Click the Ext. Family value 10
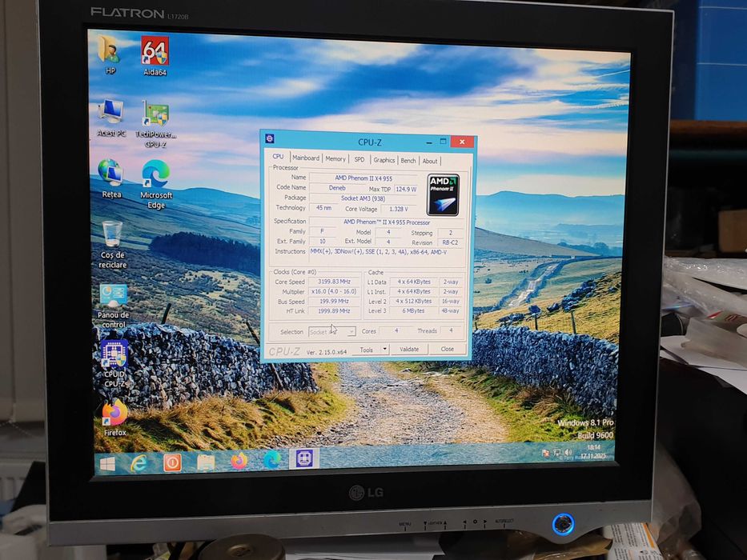747x560 pixels. click(323, 241)
